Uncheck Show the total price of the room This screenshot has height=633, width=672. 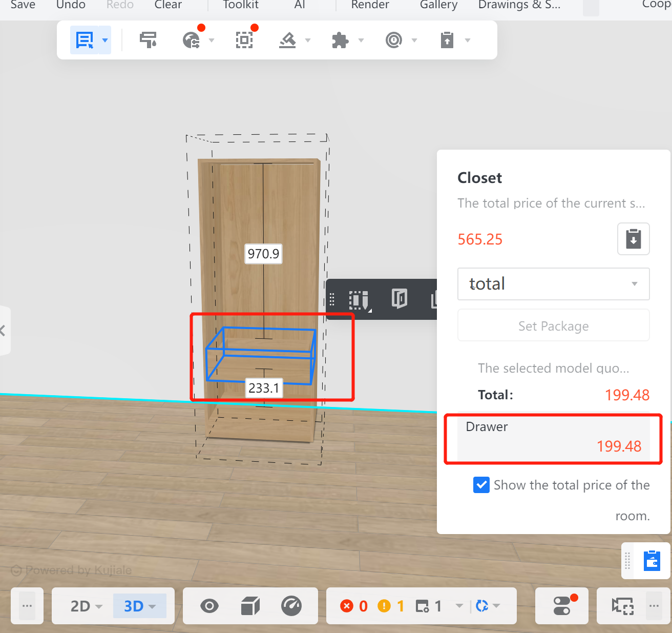pos(481,485)
